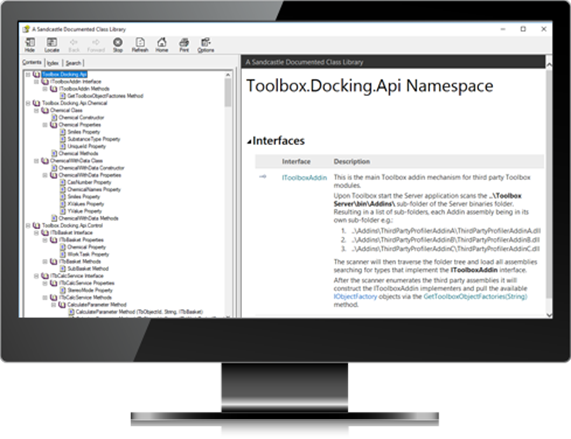Select ITbCalcService Properties tree item
This screenshot has width=571, height=439.
[x=87, y=283]
